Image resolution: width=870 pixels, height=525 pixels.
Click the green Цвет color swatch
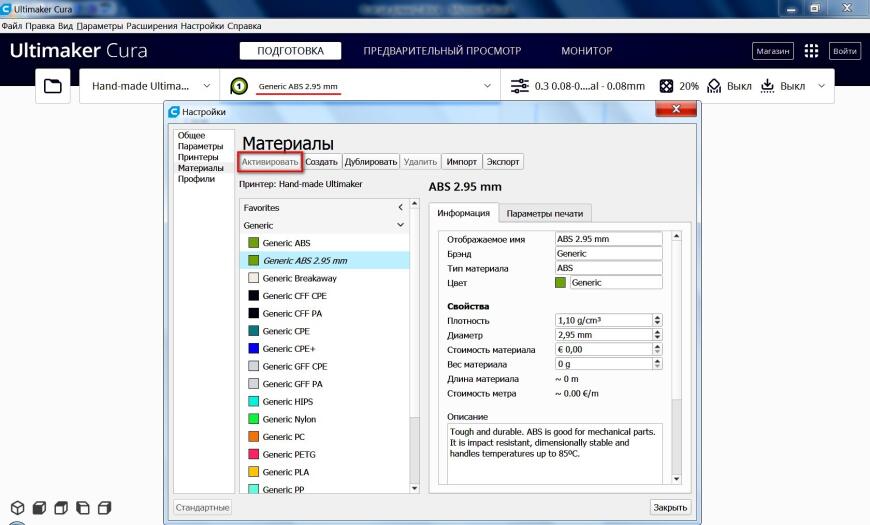pos(560,282)
